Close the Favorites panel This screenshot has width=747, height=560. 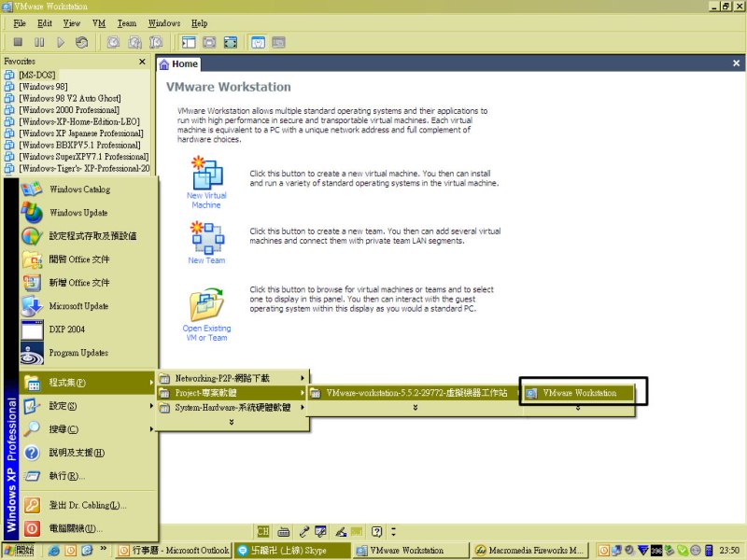(142, 62)
